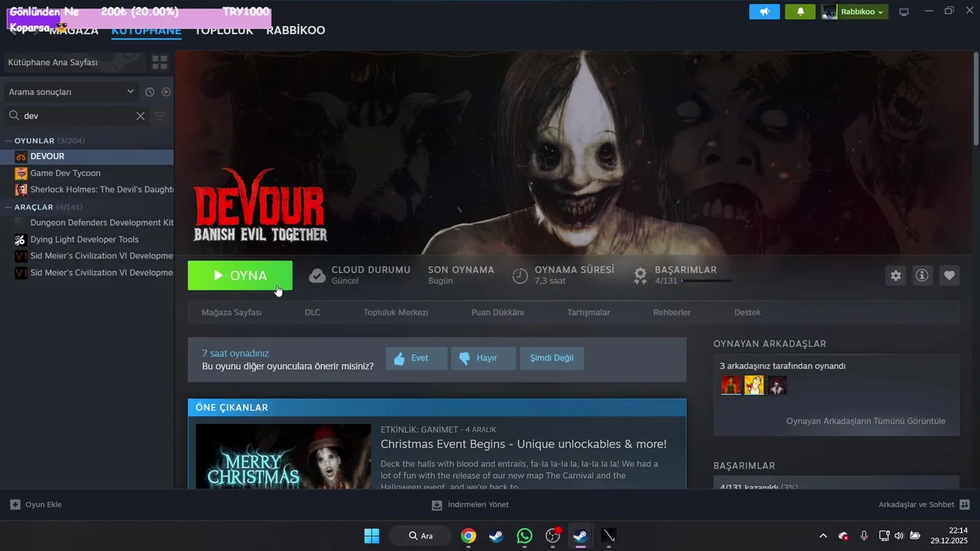
Task: Open İndirmeleri Yönet downloads
Action: tap(470, 504)
